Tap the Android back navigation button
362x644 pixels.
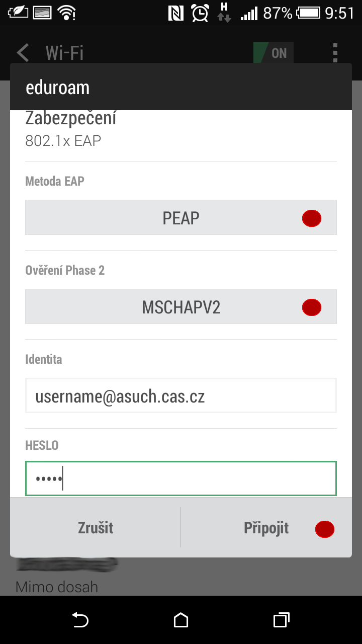coord(80,620)
